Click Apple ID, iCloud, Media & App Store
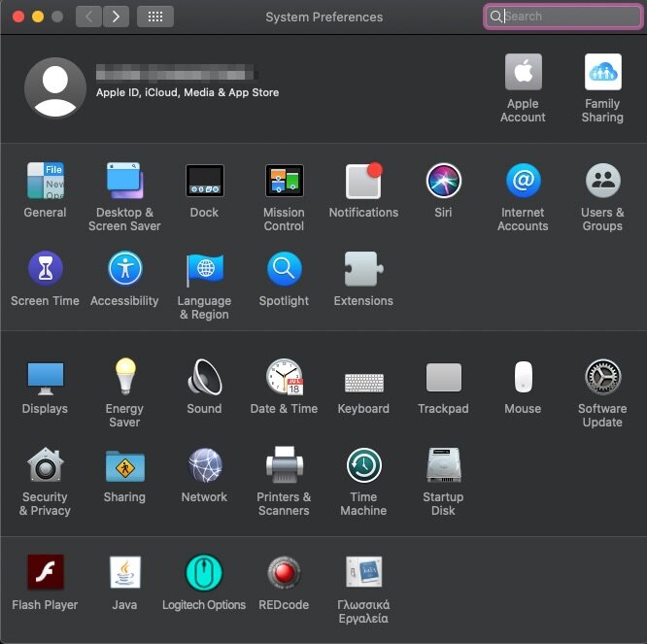 click(187, 92)
